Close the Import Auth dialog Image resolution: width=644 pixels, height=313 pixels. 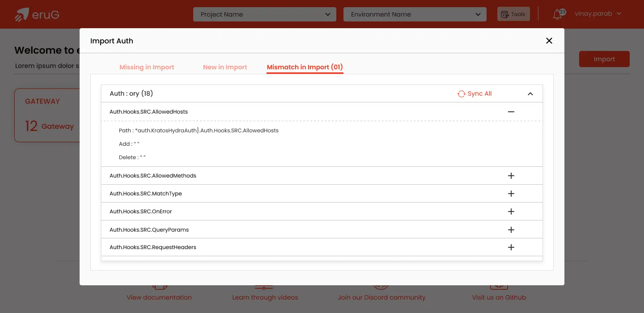[549, 41]
